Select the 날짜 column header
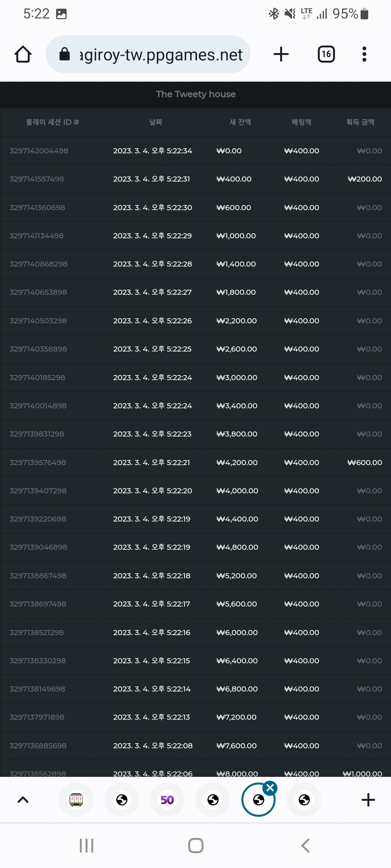 (156, 122)
